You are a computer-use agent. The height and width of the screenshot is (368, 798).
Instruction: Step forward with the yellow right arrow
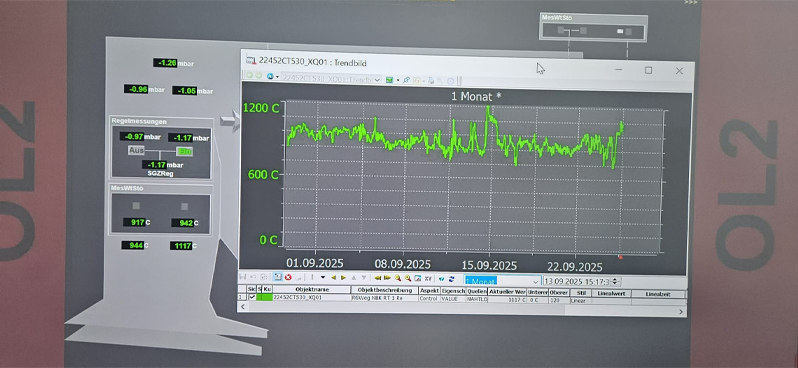[x=344, y=277]
